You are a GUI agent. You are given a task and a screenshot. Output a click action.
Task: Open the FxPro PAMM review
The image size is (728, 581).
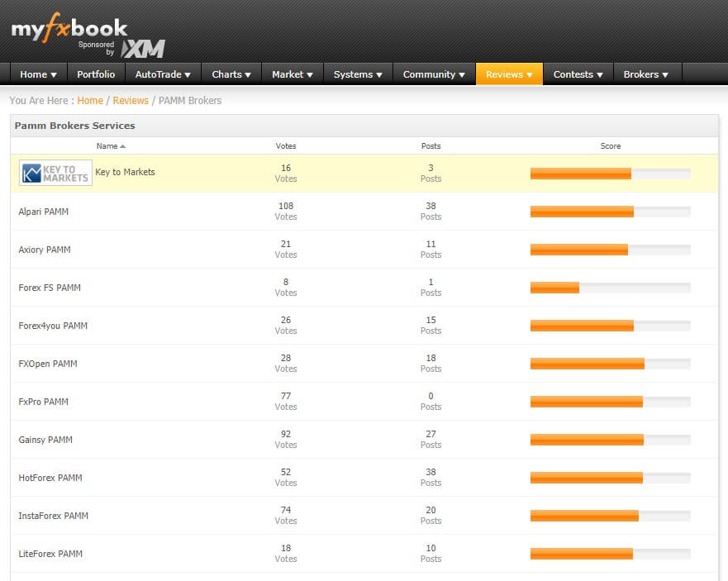point(43,402)
